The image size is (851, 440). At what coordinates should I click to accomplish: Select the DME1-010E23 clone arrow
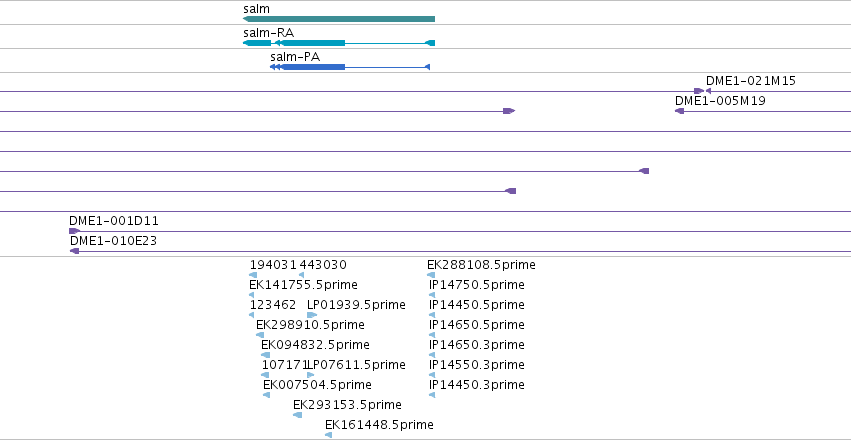point(75,251)
